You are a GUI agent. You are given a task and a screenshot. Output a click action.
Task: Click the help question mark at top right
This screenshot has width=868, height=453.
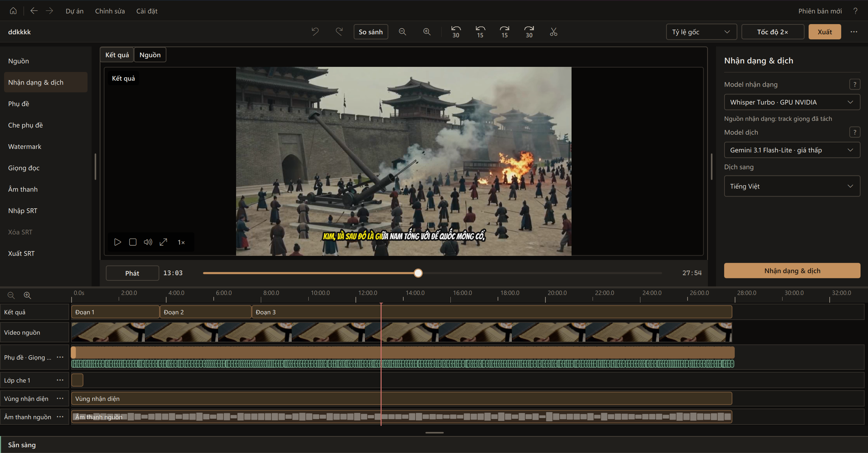click(x=855, y=11)
